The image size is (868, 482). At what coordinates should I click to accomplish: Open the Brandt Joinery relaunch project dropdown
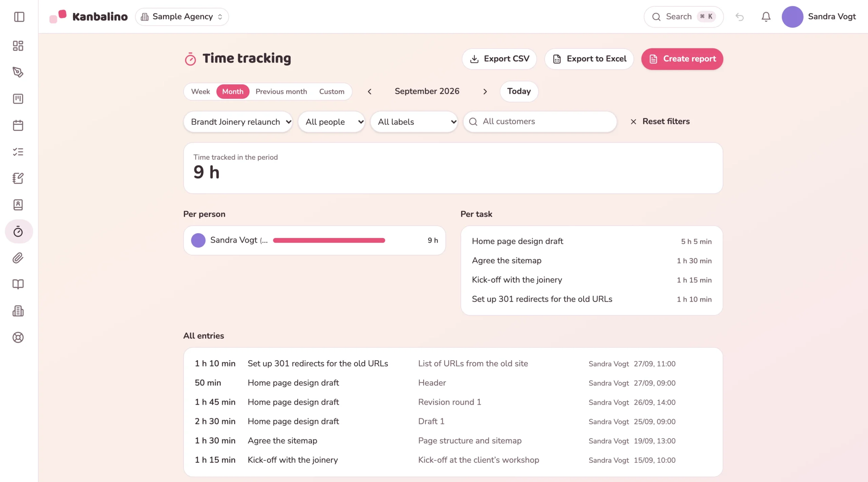(x=238, y=122)
